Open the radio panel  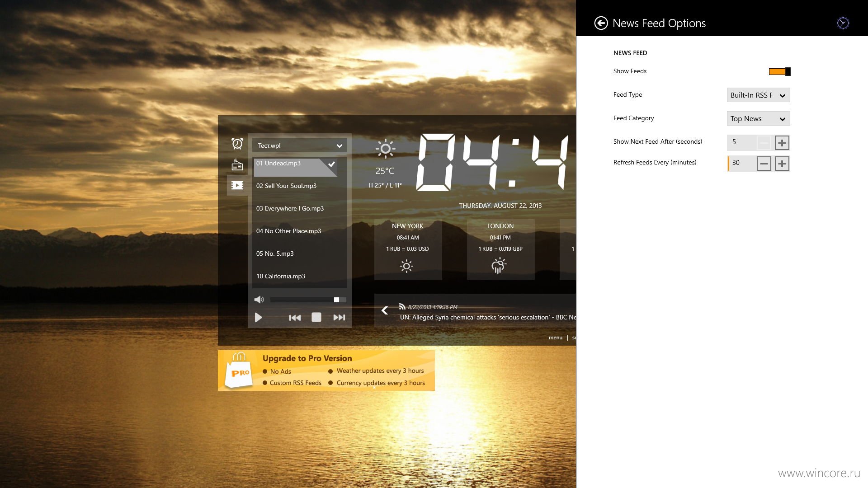click(237, 164)
